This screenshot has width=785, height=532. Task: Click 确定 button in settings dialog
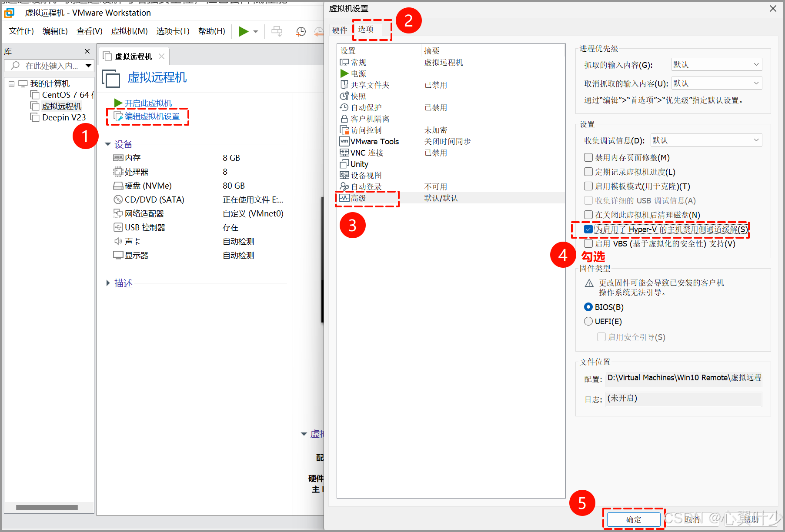634,519
